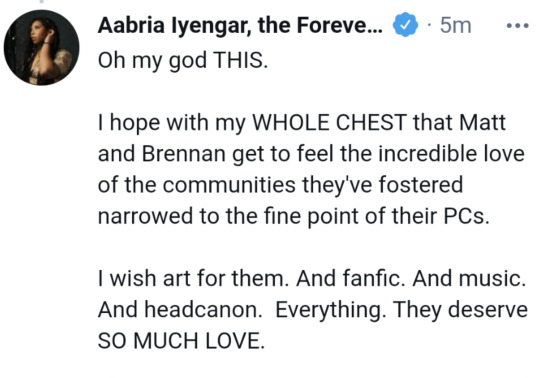The width and height of the screenshot is (540, 378).
Task: Click the word 'Everything.' in the last paragraph
Action: [331, 310]
